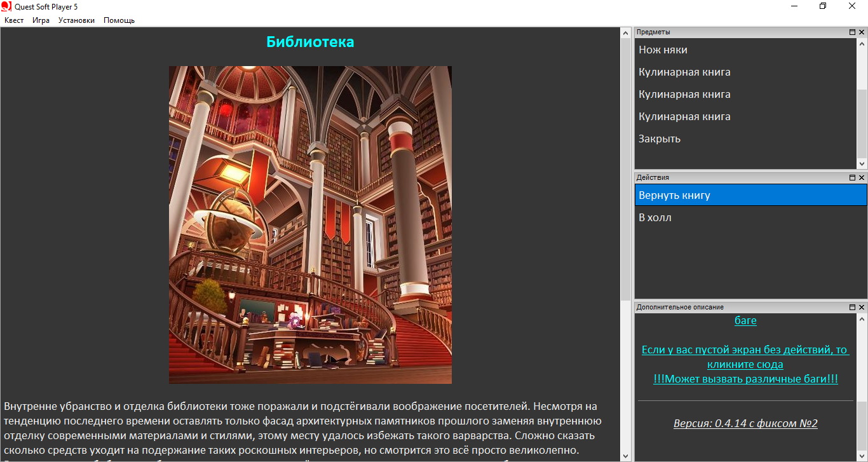Screen dimensions: 868x462
Task: Close the Действия panel
Action: 862,178
